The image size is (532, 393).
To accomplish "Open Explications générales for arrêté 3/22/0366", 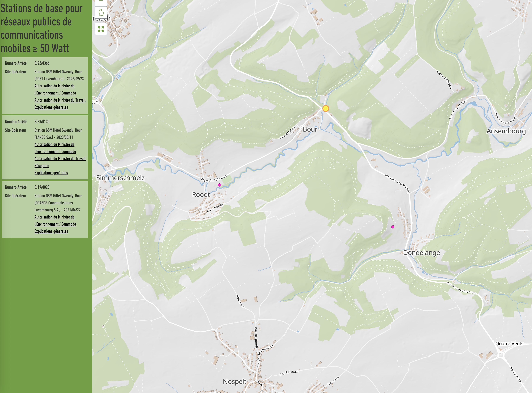I will point(51,107).
